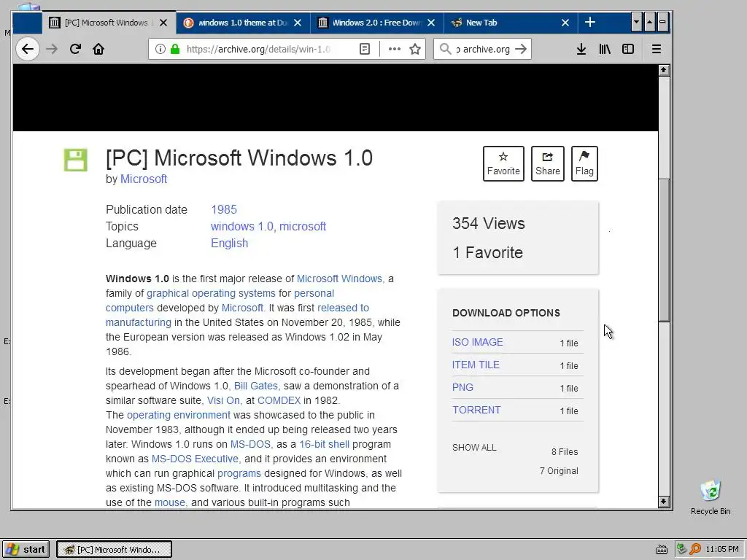Bookmark this page with the star icon
The width and height of the screenshot is (747, 560).
pos(415,49)
